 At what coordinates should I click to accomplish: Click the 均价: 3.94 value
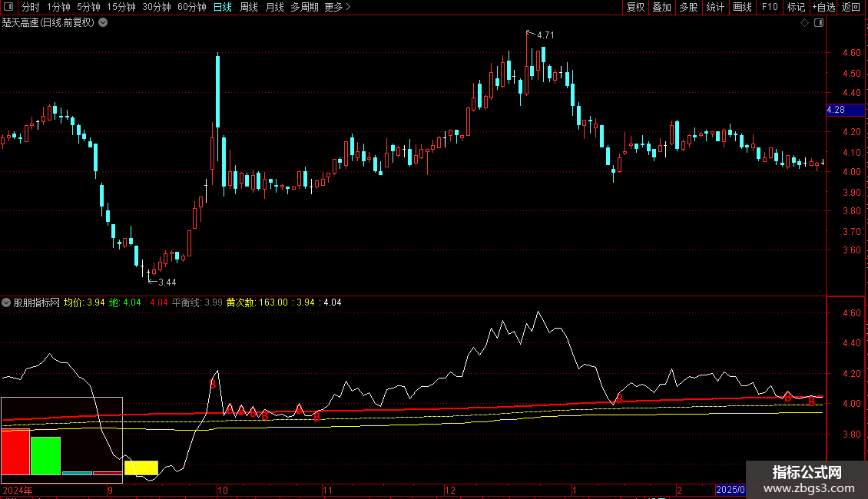coord(84,302)
